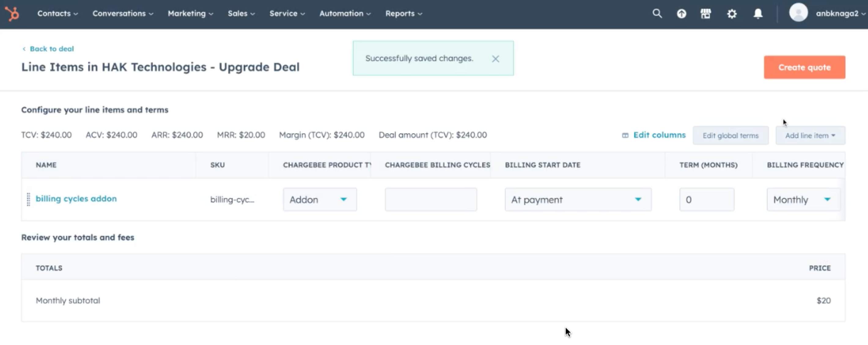This screenshot has width=868, height=345.
Task: Dismiss the saved changes notification
Action: tap(495, 59)
